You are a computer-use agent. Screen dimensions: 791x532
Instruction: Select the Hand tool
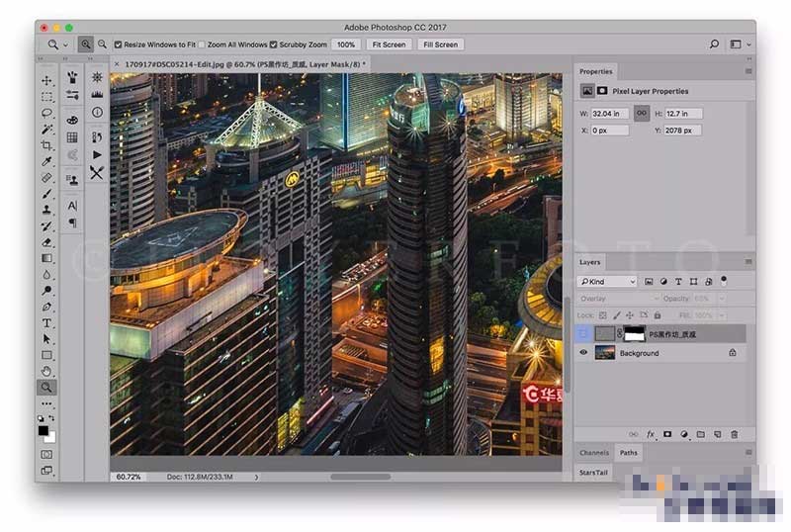click(46, 371)
